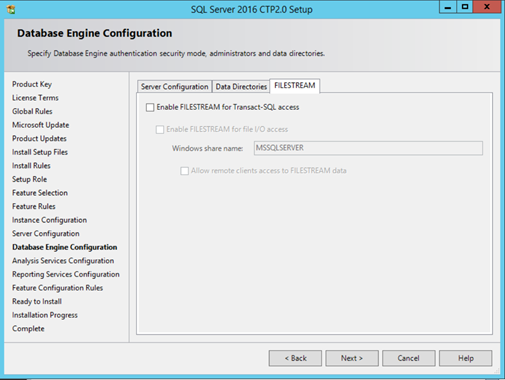Select Complete step in sidebar
Screen dimensions: 505x380
click(28, 329)
